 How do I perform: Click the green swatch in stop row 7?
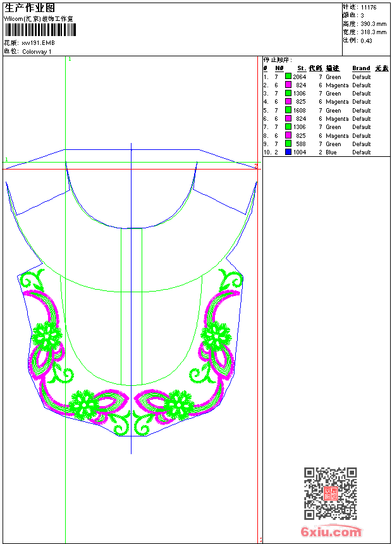(288, 127)
